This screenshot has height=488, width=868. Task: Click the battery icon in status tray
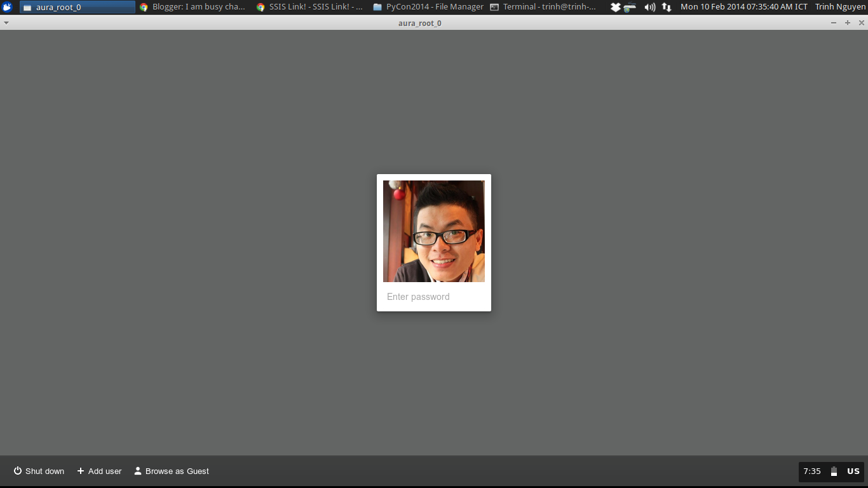(x=834, y=471)
